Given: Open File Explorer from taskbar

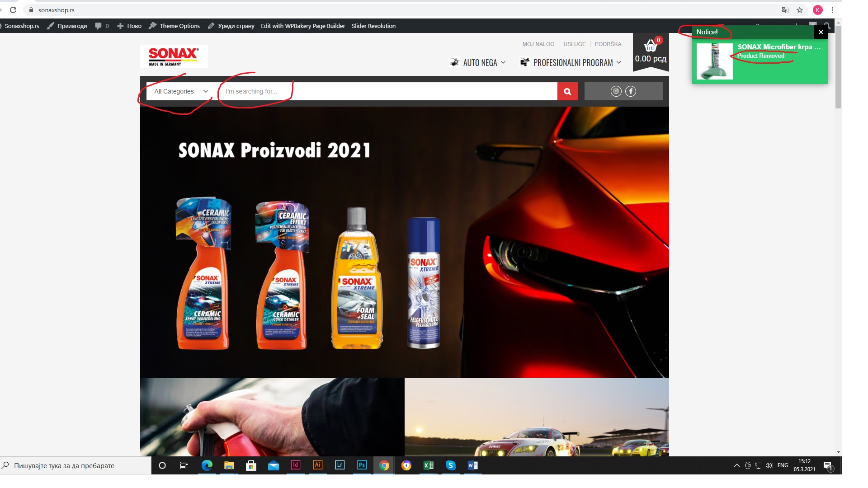Looking at the screenshot, I should pos(229,465).
